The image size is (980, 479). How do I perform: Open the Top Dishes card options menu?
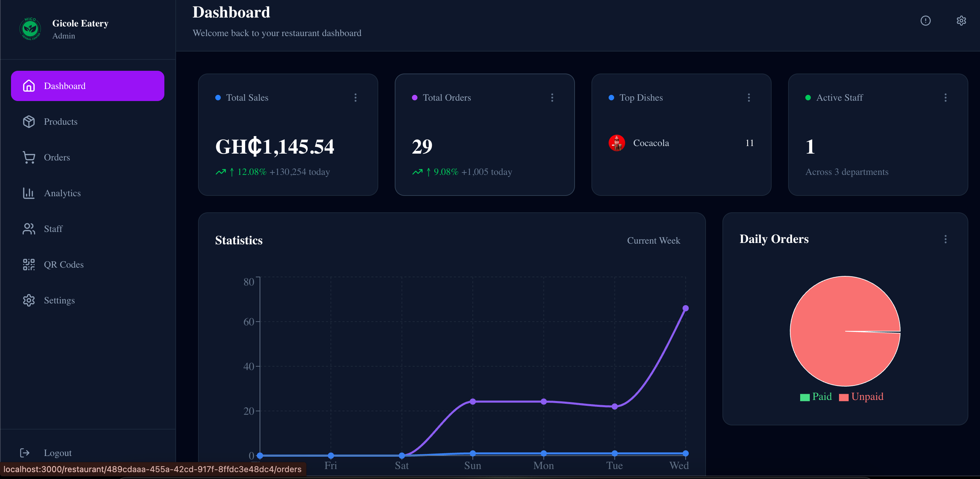[749, 98]
